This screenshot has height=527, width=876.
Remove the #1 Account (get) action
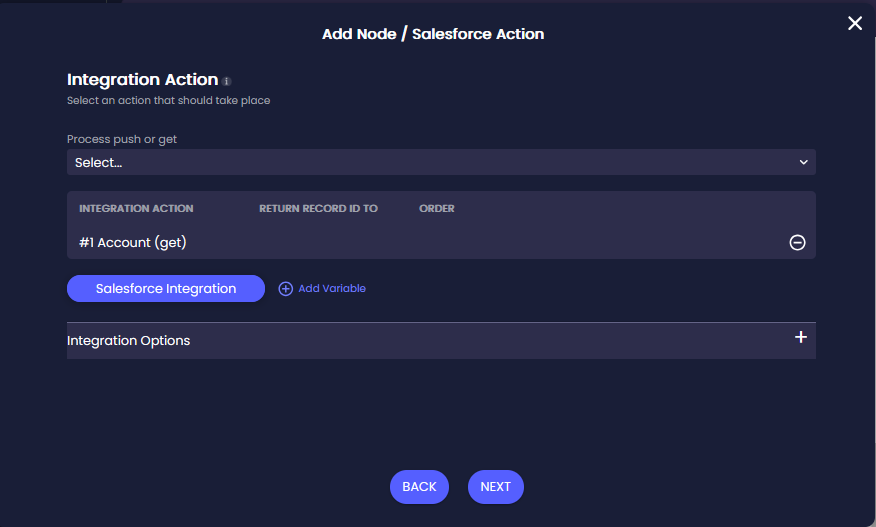[x=797, y=243]
